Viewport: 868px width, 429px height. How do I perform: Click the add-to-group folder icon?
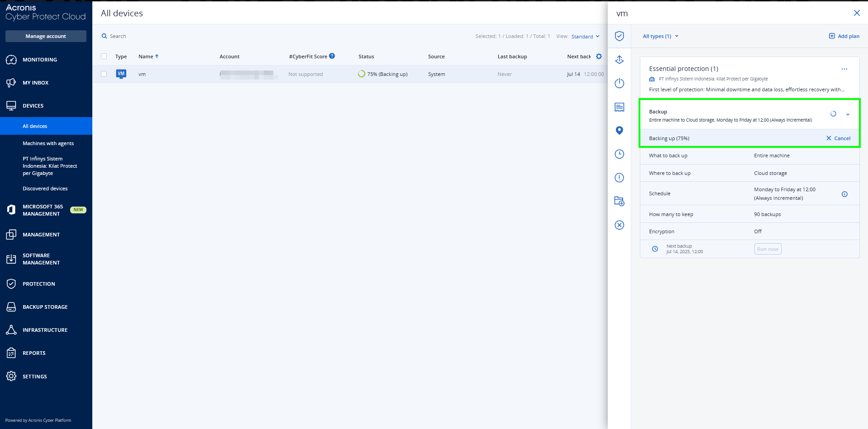click(x=619, y=201)
